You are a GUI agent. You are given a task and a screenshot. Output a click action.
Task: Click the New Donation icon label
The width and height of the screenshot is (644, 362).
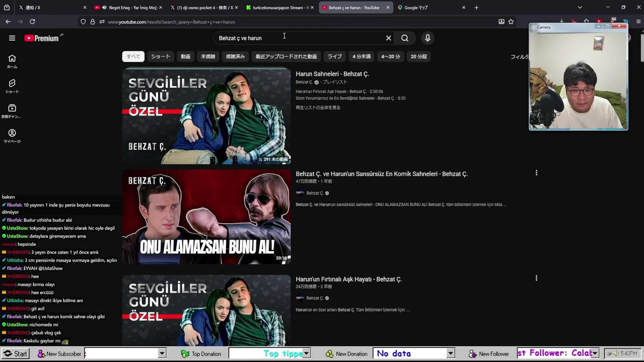347,354
